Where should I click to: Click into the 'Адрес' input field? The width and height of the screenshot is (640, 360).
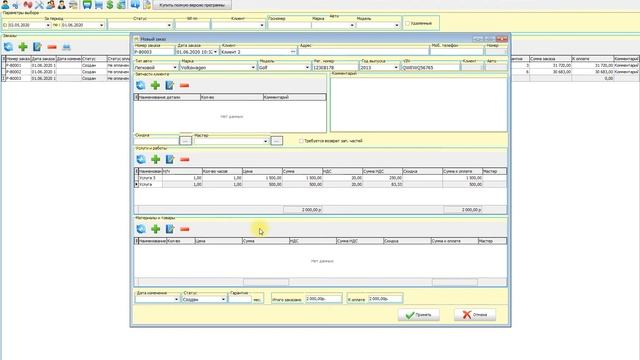click(364, 52)
